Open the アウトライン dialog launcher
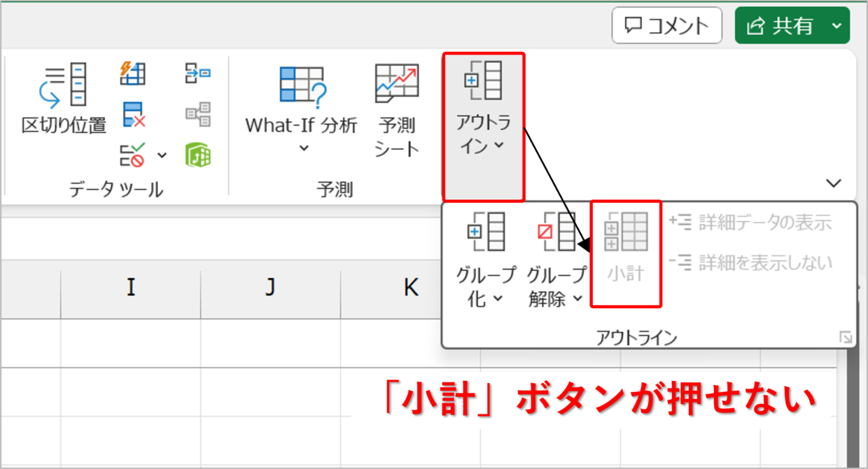The image size is (868, 469). (846, 338)
